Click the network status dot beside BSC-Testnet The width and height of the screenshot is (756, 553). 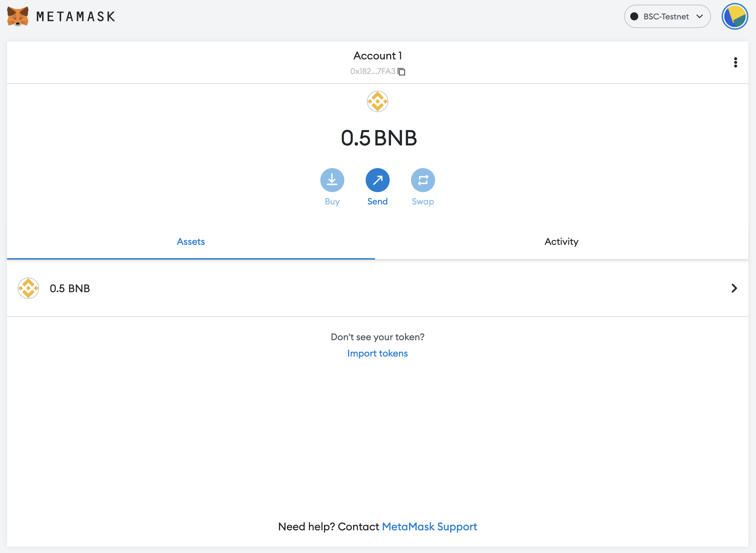[x=634, y=16]
